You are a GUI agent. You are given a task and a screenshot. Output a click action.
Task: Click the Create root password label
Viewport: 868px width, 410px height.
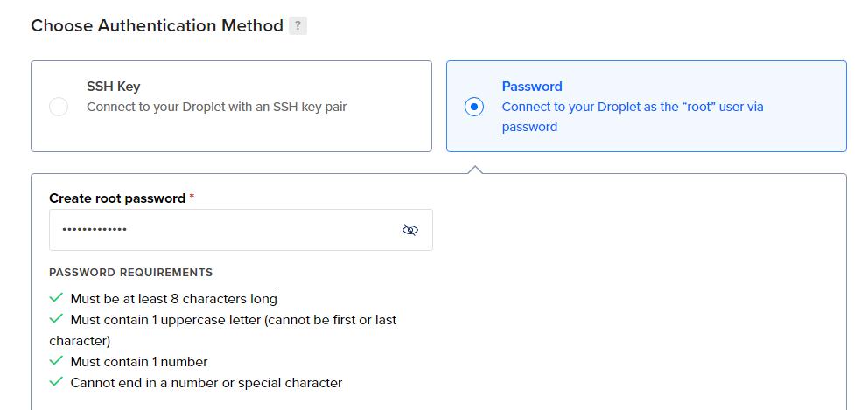pos(117,198)
